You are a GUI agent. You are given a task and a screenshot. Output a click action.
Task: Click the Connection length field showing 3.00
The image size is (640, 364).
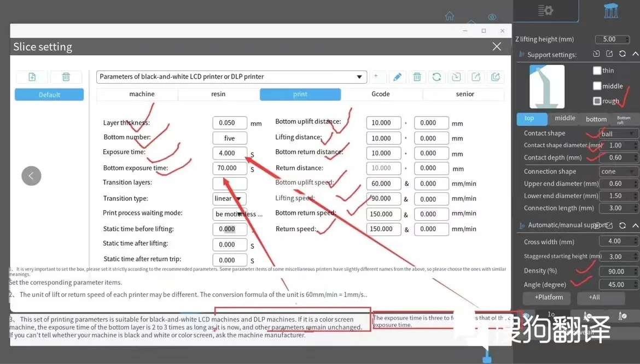point(618,208)
